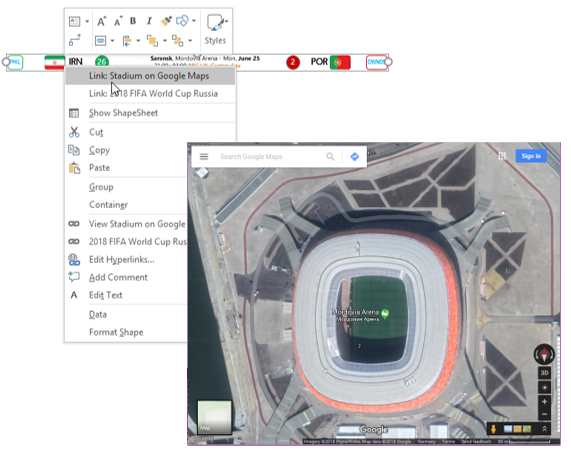Select Show ShapeSheet menu entry
Screen dimensions: 571x461
150,113
